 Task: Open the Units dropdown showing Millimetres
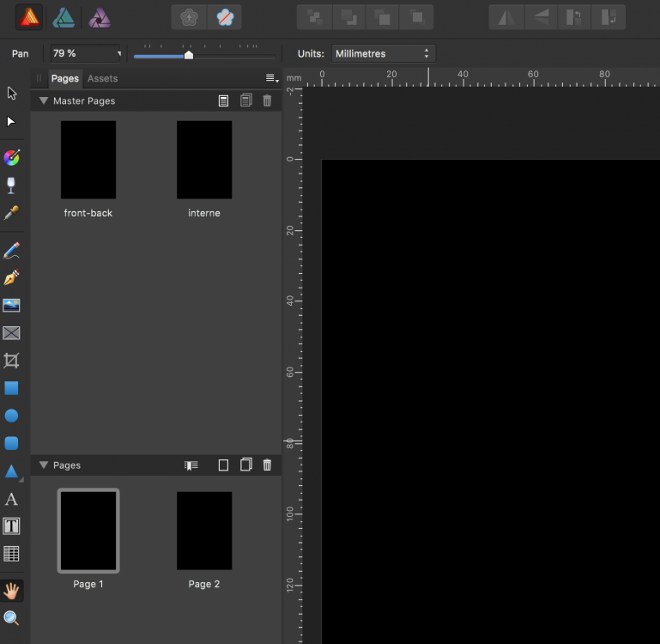coord(383,53)
